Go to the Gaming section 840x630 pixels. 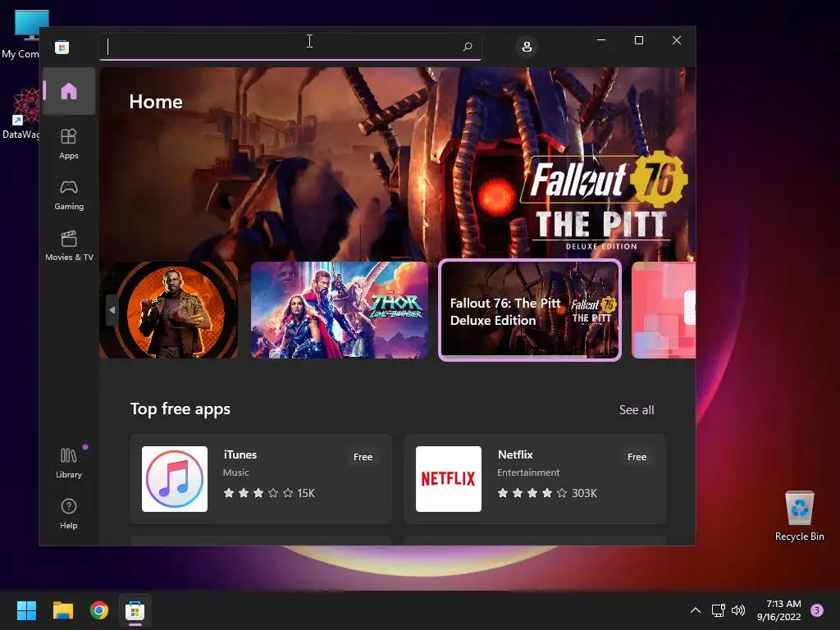coord(69,195)
